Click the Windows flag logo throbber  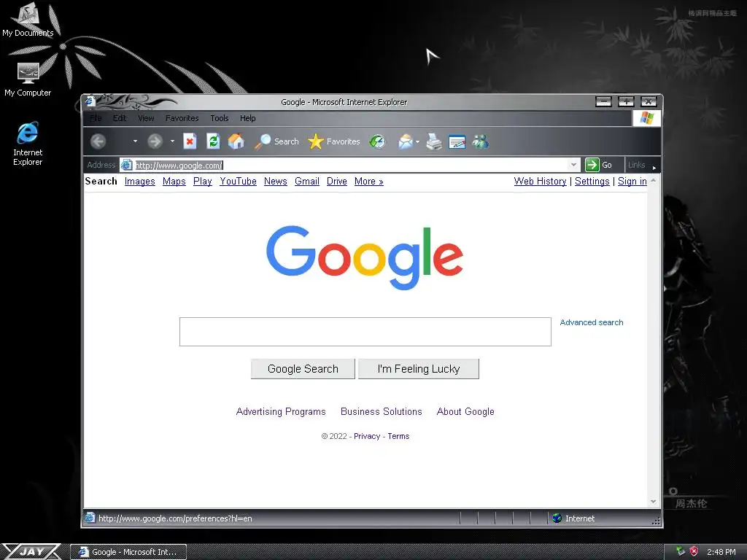coord(646,117)
